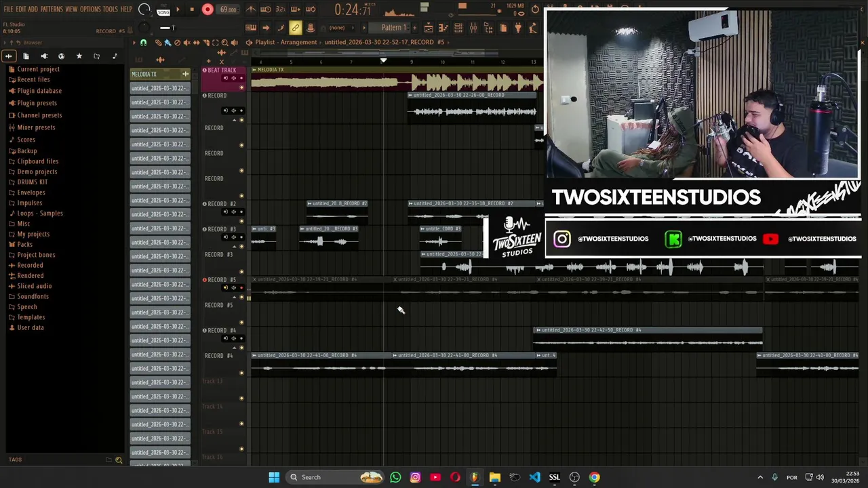868x488 pixels.
Task: Toggle the countdown before recording icon
Action: 280,9
